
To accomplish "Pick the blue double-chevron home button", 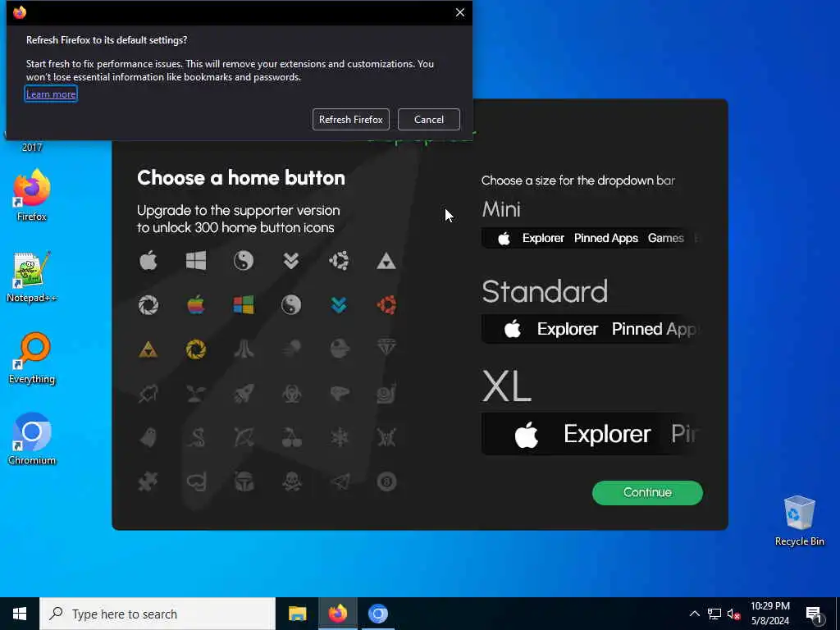I will coord(339,305).
